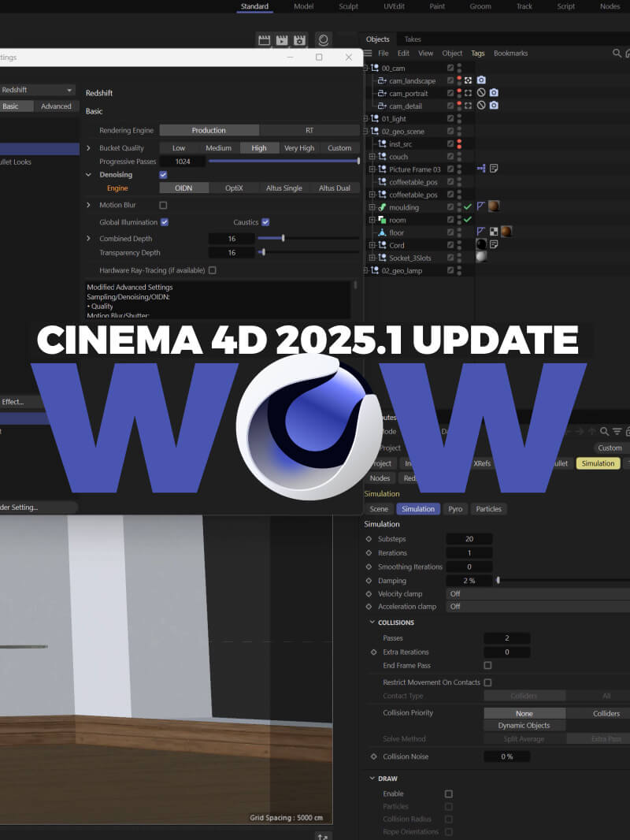This screenshot has width=630, height=840.
Task: Select the brown material tag on floor
Action: (506, 232)
